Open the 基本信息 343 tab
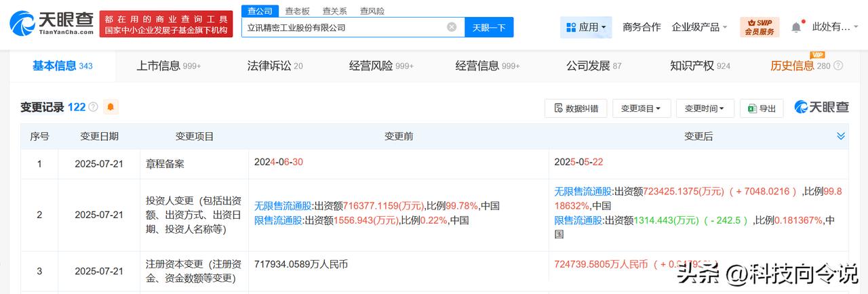 (62, 66)
